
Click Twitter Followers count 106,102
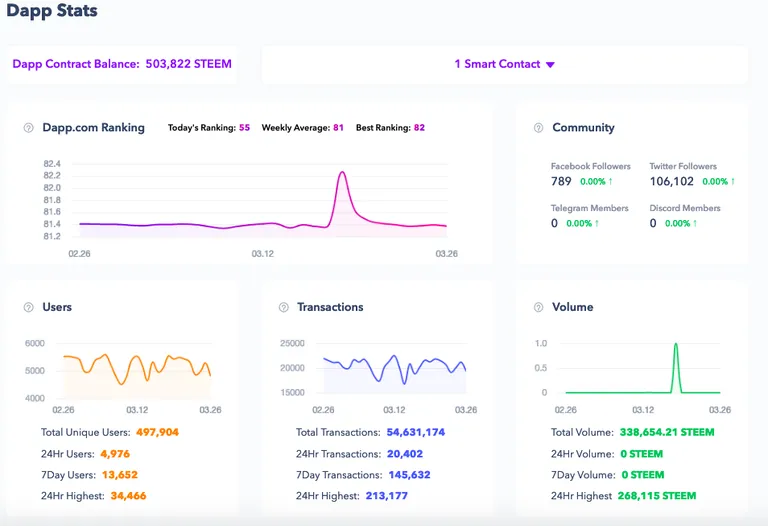click(x=672, y=182)
